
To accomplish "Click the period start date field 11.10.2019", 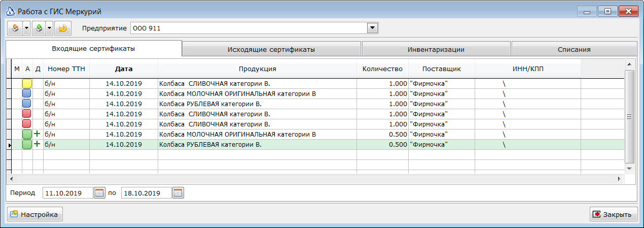I will (x=67, y=193).
